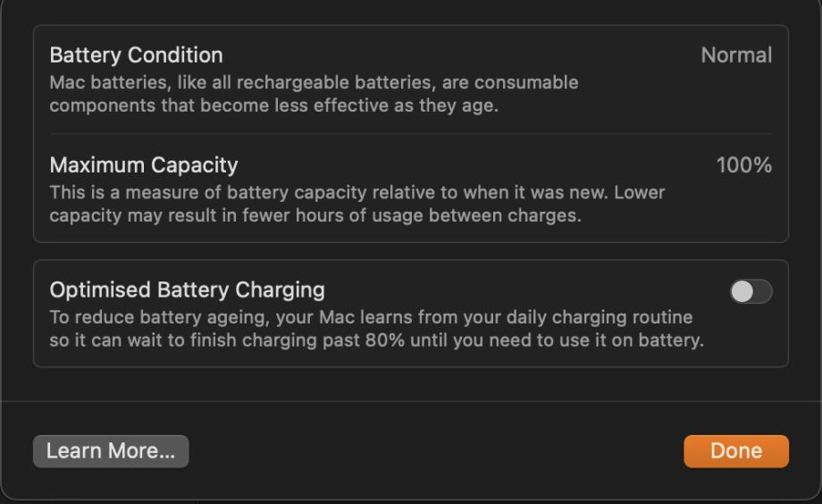Viewport: 822px width, 504px height.
Task: Click the "Mac batteries, like all rechargeable" line
Action: click(x=314, y=83)
